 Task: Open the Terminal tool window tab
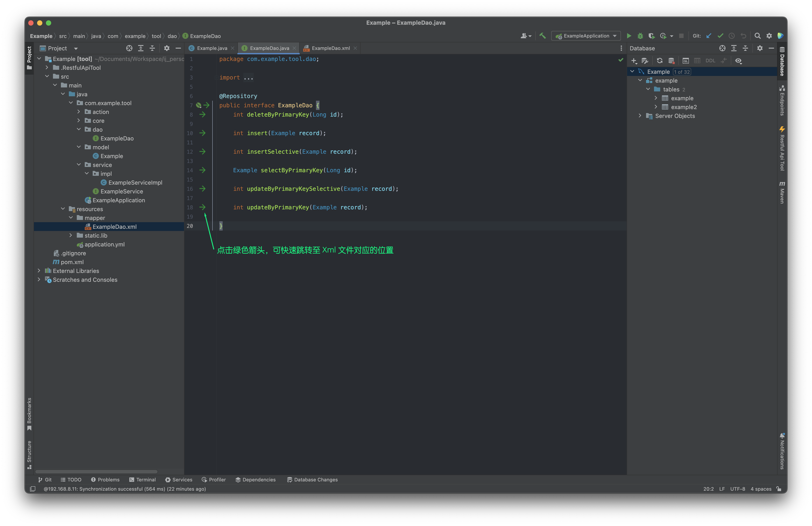click(143, 480)
